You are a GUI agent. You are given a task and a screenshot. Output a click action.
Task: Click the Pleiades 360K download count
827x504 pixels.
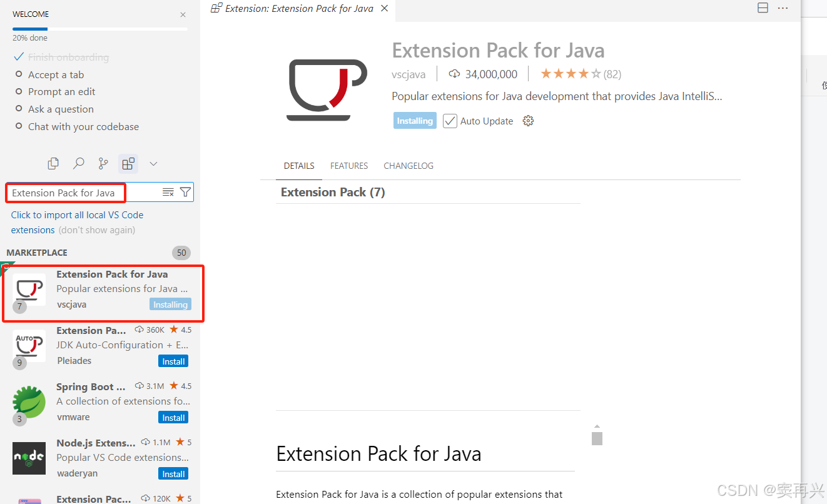click(150, 330)
